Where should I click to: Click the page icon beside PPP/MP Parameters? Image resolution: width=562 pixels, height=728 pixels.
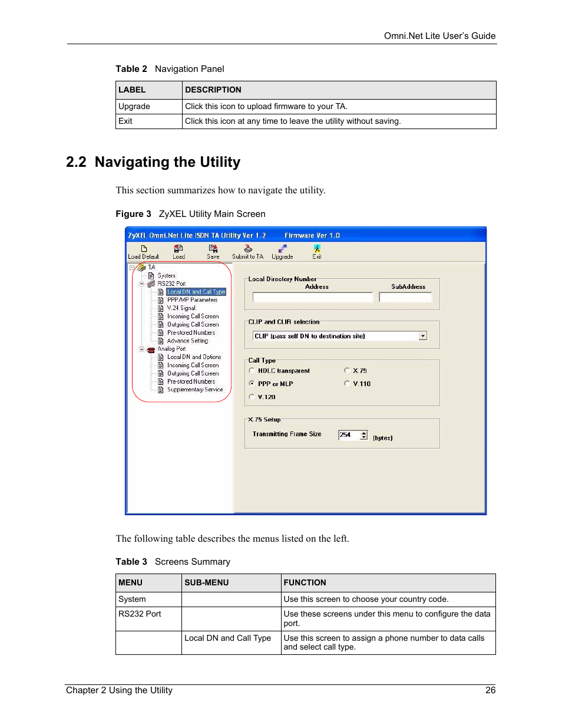coord(161,300)
